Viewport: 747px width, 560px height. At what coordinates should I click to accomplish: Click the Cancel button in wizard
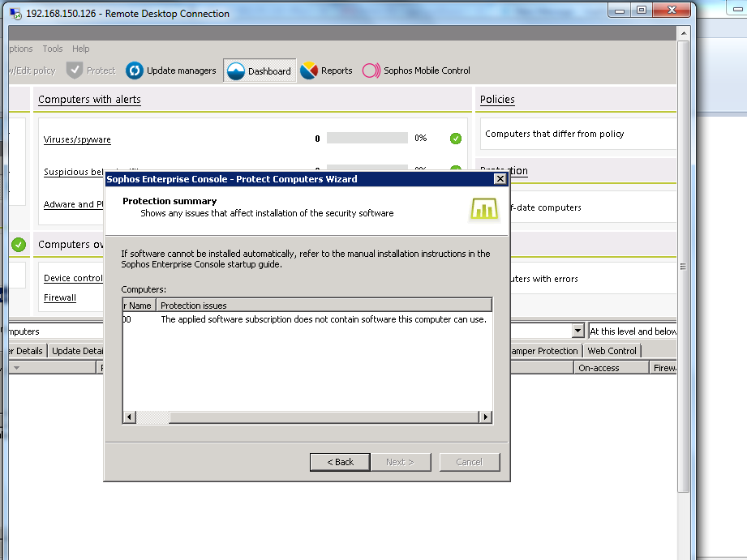click(x=470, y=462)
